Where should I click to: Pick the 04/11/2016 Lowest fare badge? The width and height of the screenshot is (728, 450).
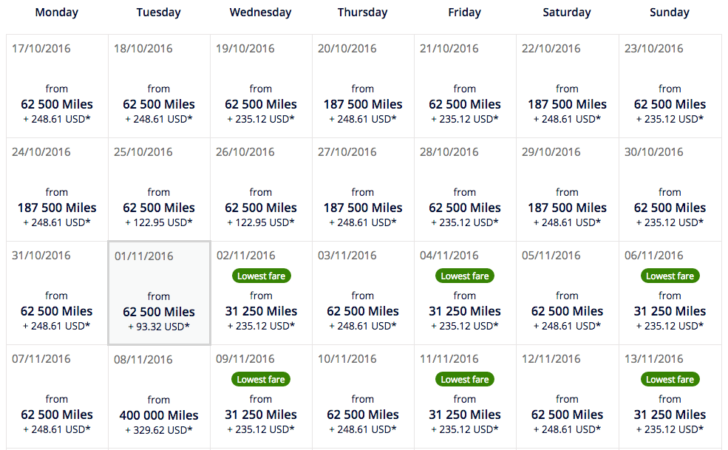(x=465, y=276)
